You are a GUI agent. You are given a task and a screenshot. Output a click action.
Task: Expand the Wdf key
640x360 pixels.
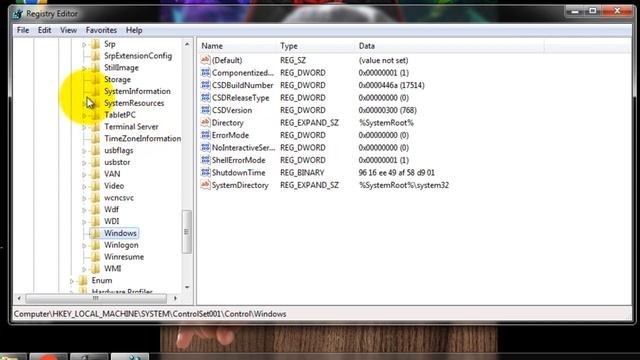click(x=84, y=210)
